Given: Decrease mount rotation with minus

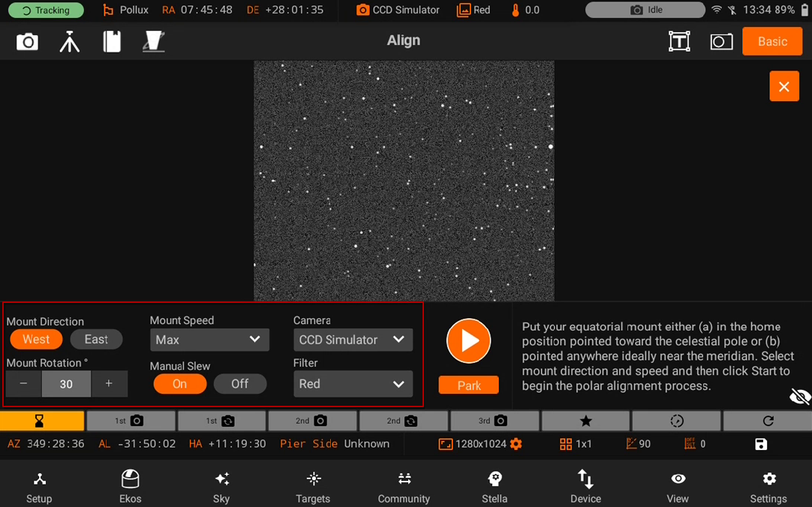Looking at the screenshot, I should click(x=24, y=384).
